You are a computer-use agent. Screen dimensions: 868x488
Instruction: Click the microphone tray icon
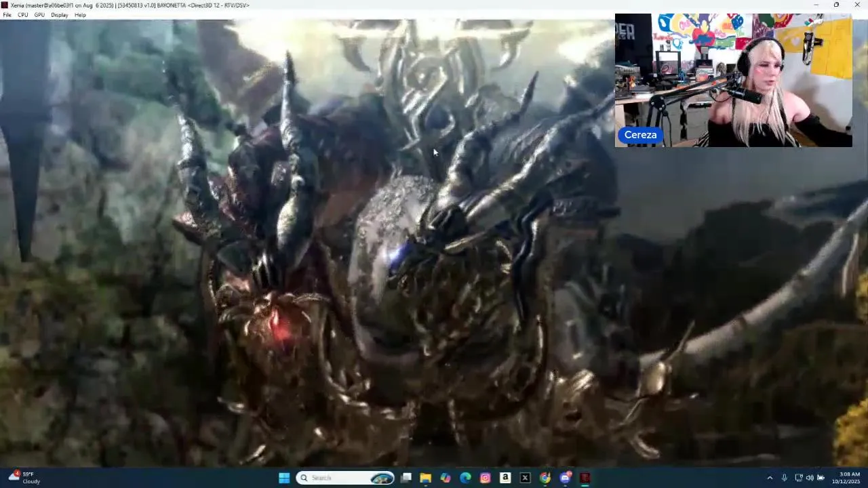785,478
